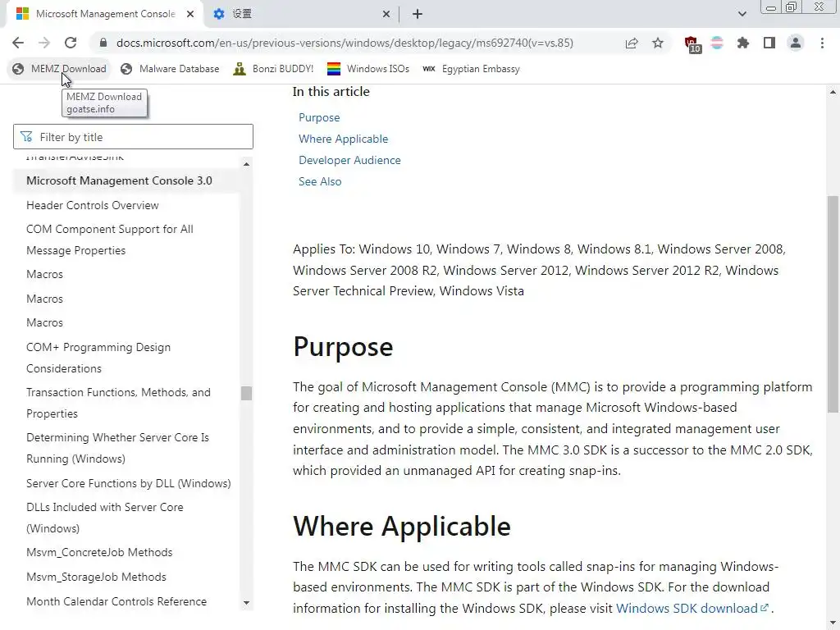The height and width of the screenshot is (630, 840).
Task: Open Month Calendar Controls Reference
Action: [x=116, y=601]
